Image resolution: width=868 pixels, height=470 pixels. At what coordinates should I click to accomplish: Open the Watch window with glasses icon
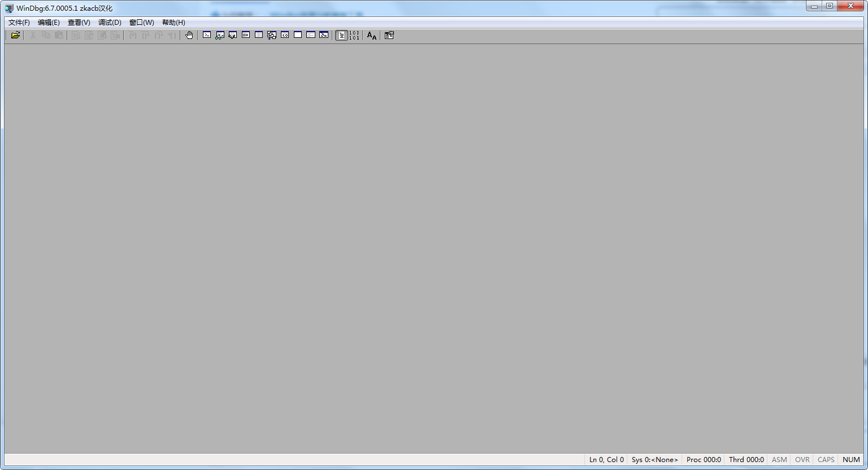[220, 35]
